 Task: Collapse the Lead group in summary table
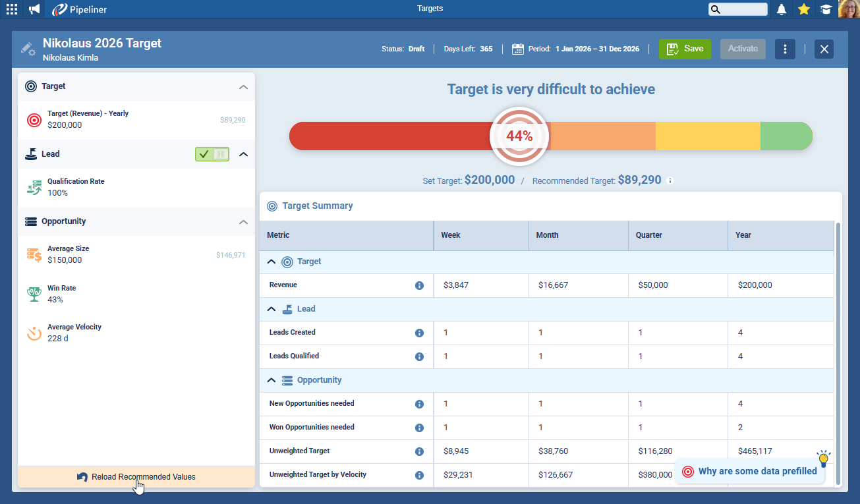point(271,309)
